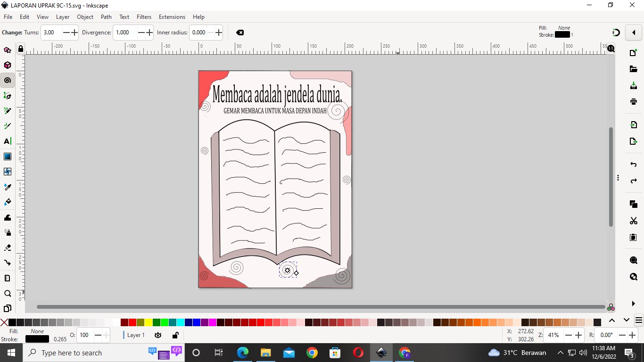Open the Layer 1 selector
Screen dimensions: 644x362
[x=136, y=335]
